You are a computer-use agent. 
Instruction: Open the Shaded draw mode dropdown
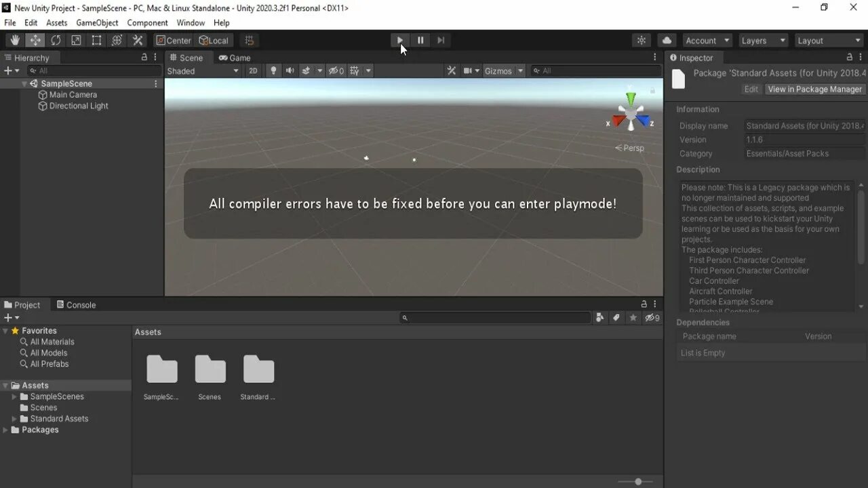pyautogui.click(x=203, y=70)
